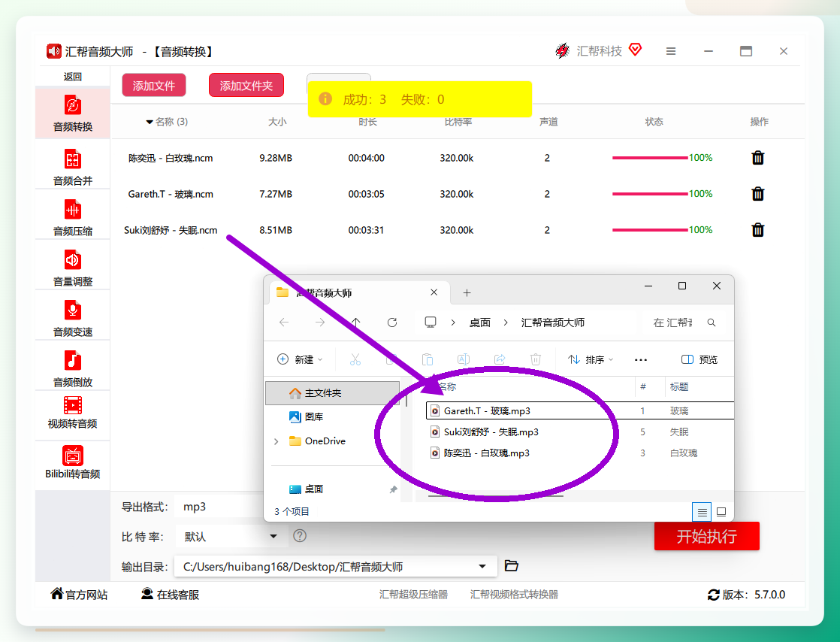Click progress bar of Gareth.T - 玻璃.ncm
840x642 pixels.
[x=650, y=193]
